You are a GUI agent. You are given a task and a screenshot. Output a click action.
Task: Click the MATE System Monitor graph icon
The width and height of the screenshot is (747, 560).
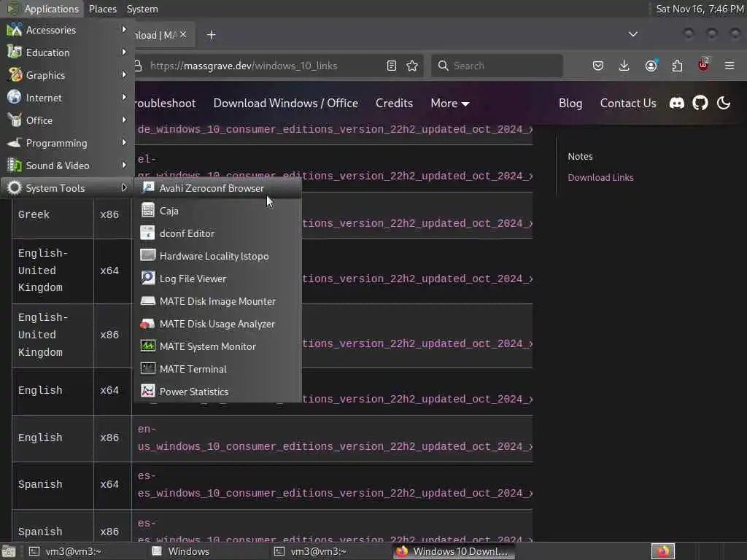[x=147, y=346]
